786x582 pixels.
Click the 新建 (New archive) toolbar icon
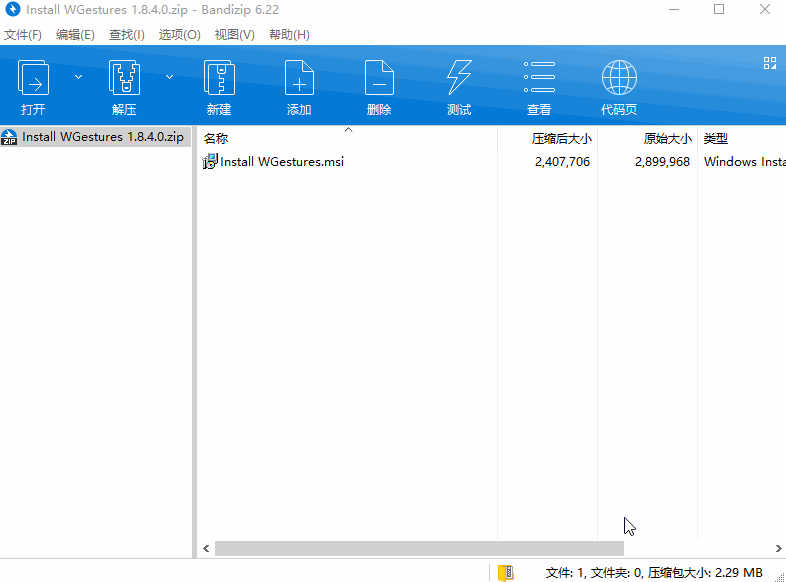click(x=219, y=77)
